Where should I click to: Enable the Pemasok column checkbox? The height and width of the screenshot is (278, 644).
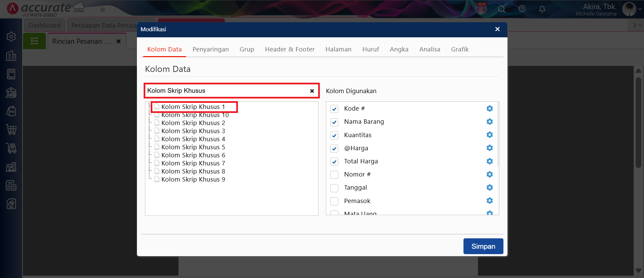(334, 201)
